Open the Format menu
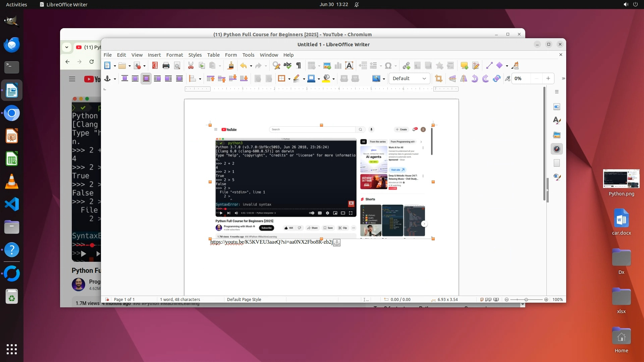This screenshot has height=362, width=644. pos(174,55)
